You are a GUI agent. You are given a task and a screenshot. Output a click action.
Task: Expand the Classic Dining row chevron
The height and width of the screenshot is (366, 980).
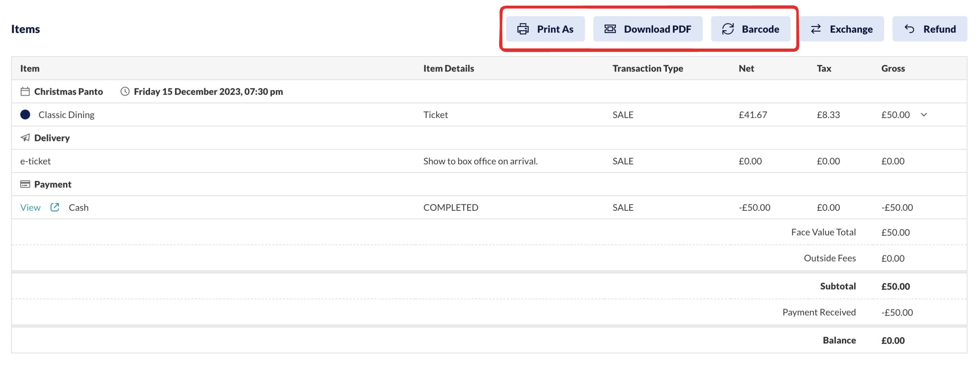point(924,115)
